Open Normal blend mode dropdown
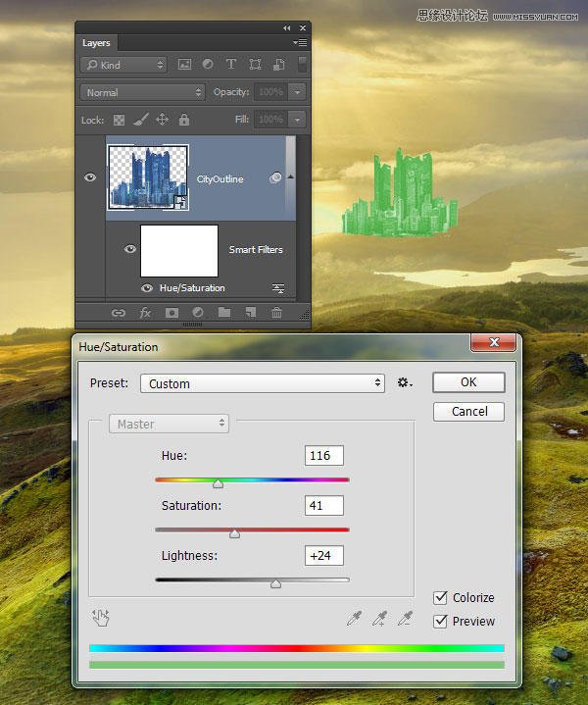 pos(142,92)
